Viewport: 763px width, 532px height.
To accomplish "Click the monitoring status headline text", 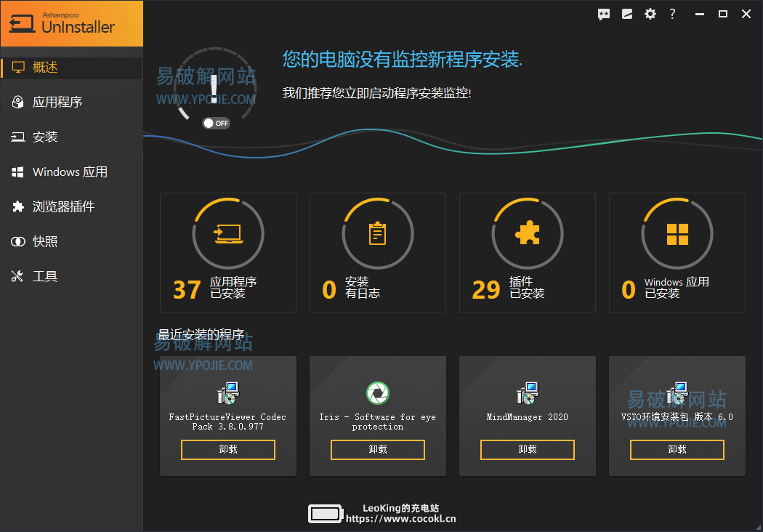I will coord(403,60).
